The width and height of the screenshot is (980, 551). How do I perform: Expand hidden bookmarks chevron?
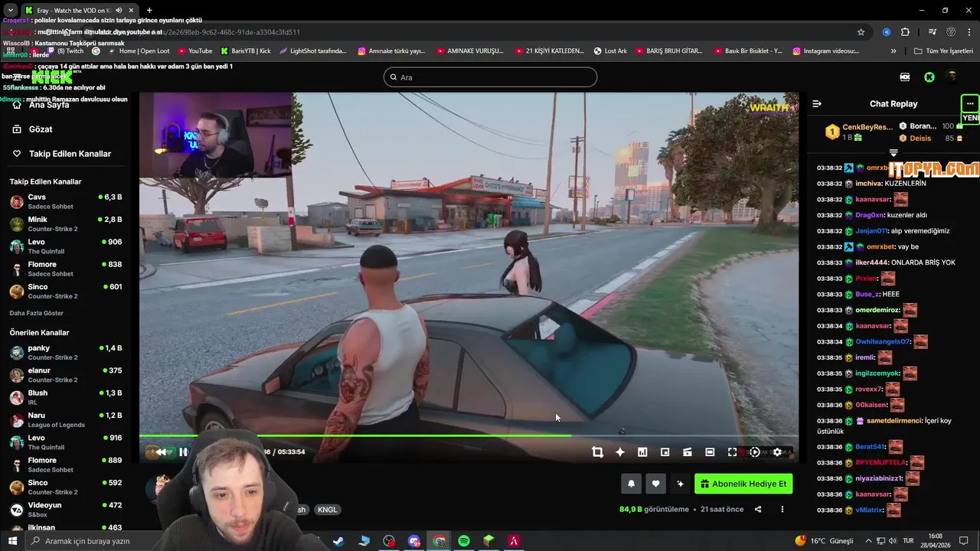pyautogui.click(x=893, y=51)
